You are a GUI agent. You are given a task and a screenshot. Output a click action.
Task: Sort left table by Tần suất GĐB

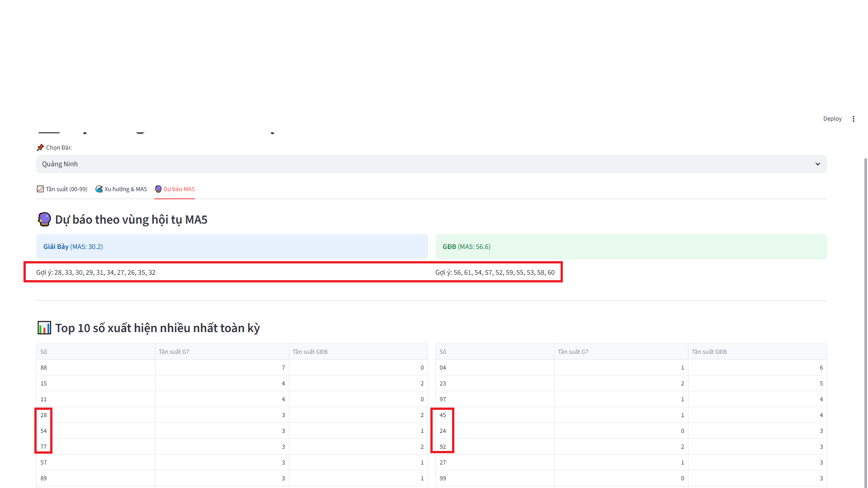[x=358, y=352]
